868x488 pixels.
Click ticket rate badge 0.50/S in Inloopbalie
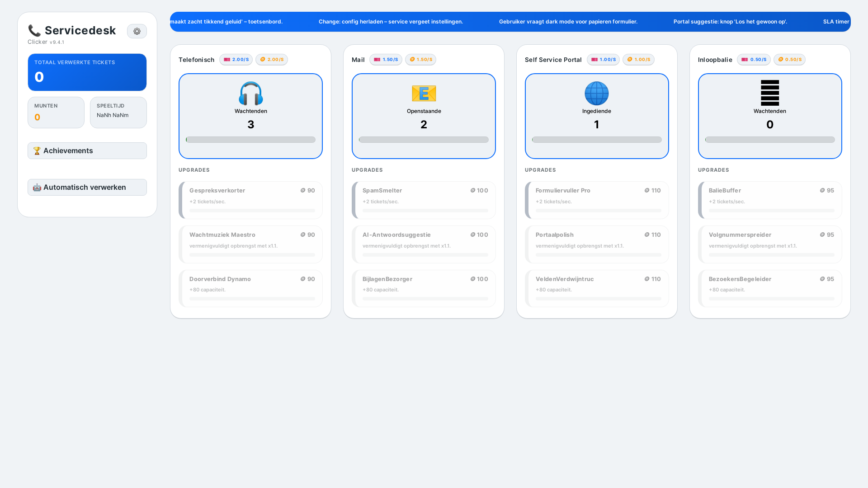point(754,60)
